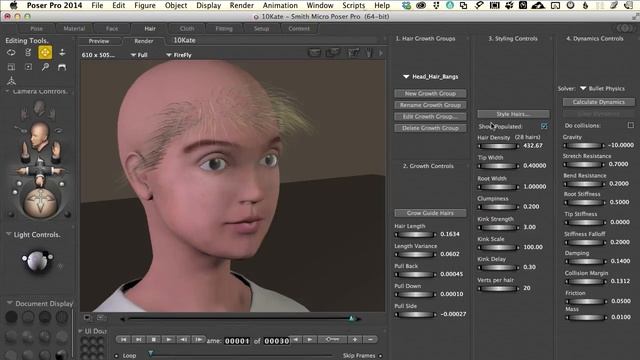Jump to first frame button
640x360 pixels.
click(124, 339)
